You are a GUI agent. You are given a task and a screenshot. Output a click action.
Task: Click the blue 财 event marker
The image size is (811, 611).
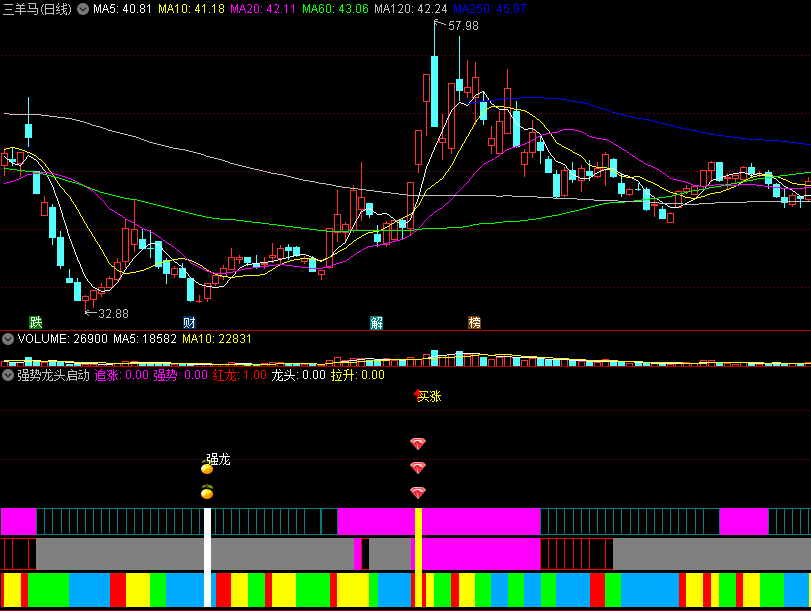pos(189,323)
